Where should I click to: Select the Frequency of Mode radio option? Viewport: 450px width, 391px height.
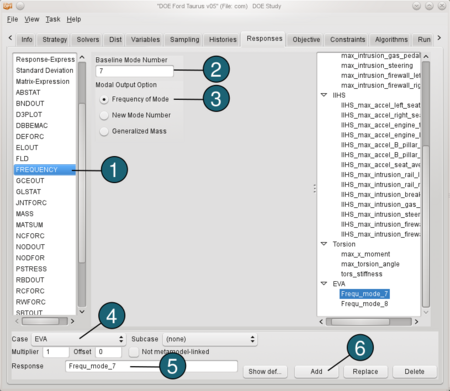coord(104,99)
